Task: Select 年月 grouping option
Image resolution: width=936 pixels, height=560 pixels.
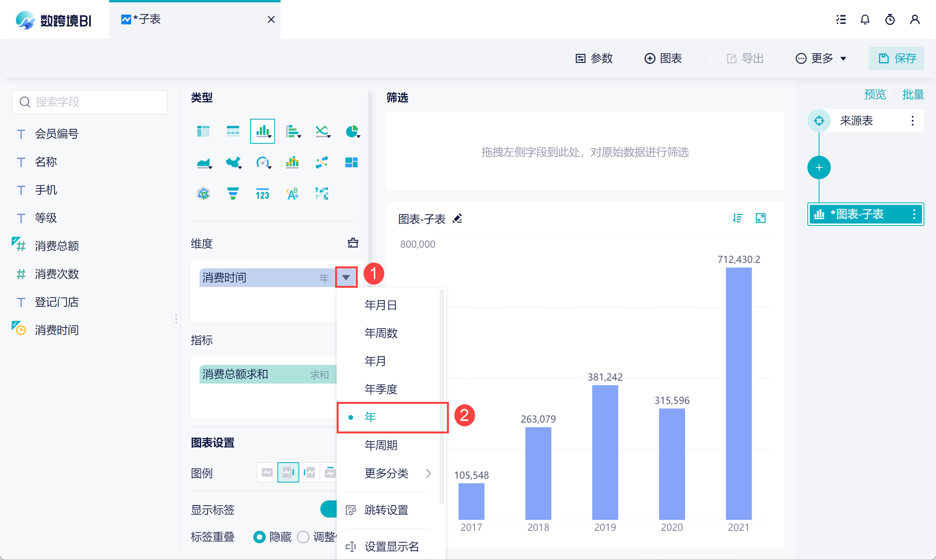Action: click(375, 361)
